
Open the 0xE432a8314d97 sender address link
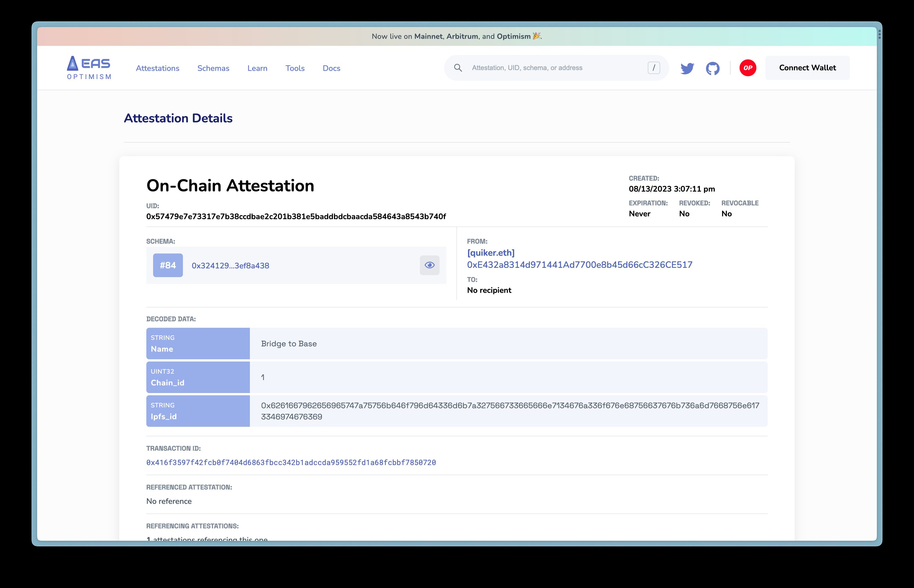pyautogui.click(x=580, y=265)
